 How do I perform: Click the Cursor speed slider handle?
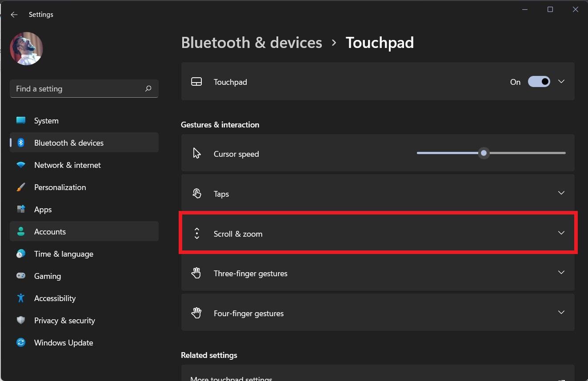[484, 153]
